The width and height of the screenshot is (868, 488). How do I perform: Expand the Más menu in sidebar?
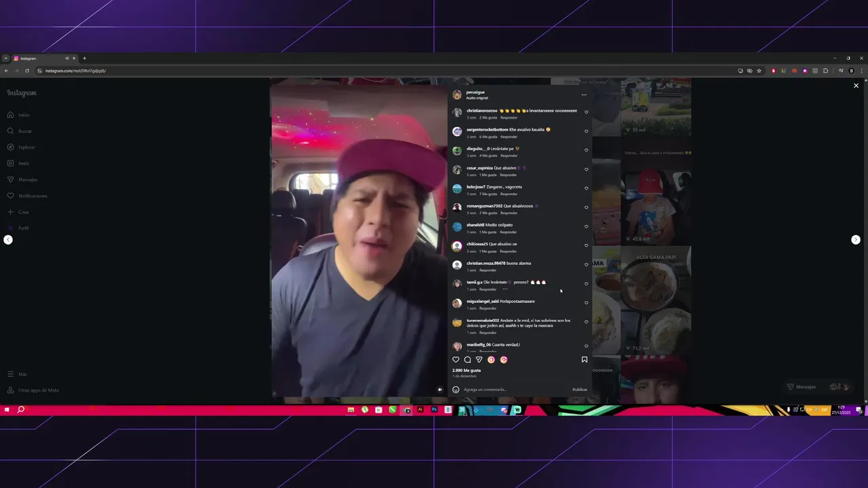tap(18, 374)
